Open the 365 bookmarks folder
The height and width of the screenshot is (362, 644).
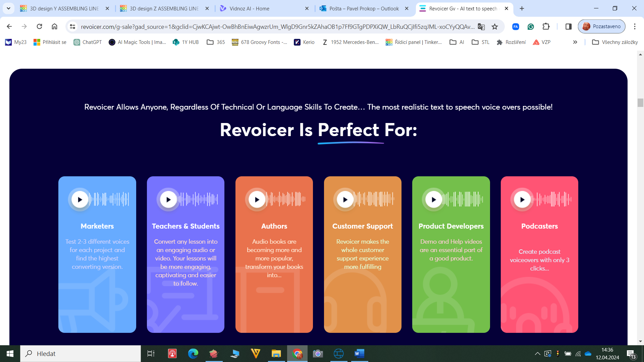[x=216, y=42]
